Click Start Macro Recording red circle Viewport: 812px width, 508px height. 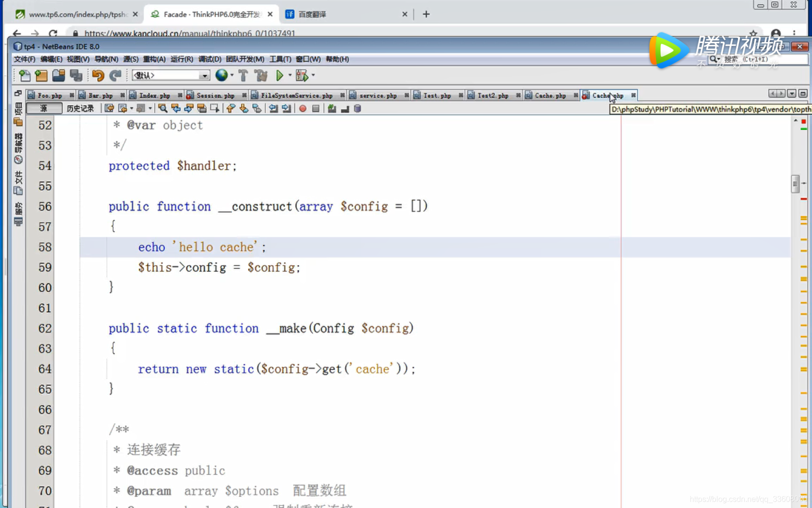(x=303, y=108)
